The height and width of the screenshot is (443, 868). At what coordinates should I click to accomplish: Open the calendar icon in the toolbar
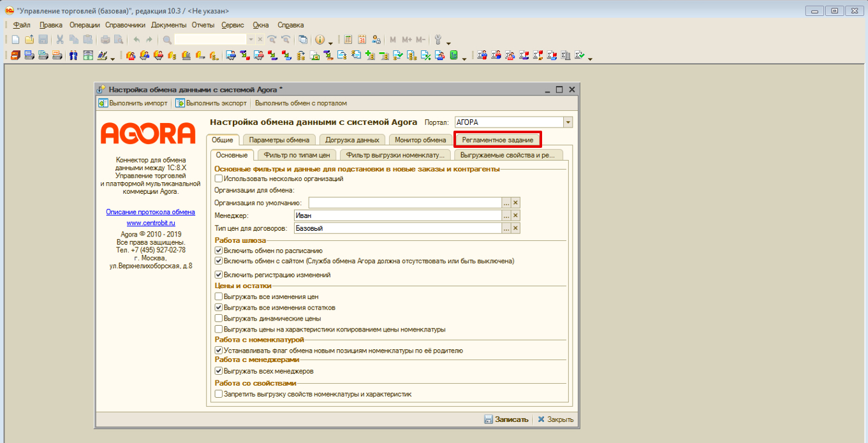tap(362, 40)
